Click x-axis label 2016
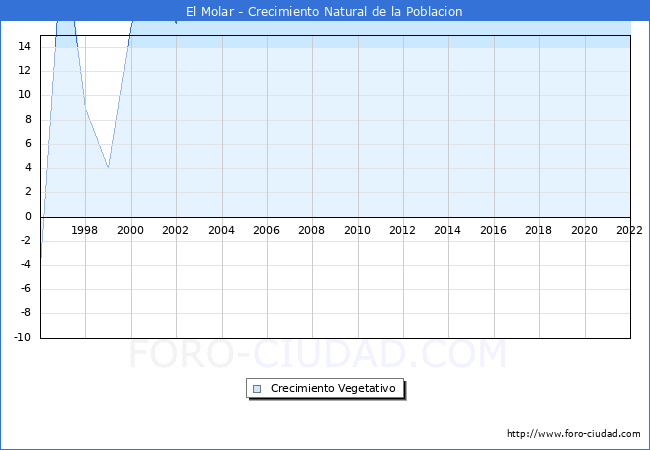650x450 pixels. click(x=493, y=230)
